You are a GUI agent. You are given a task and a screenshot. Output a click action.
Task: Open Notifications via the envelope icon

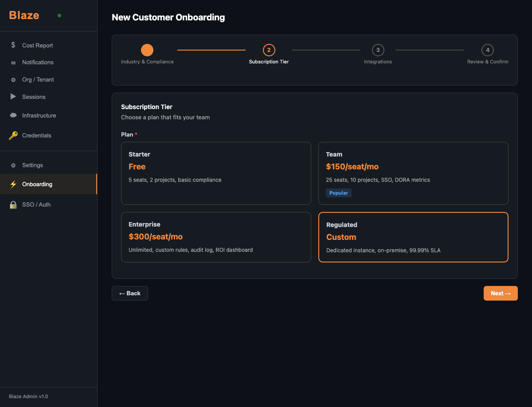(13, 63)
